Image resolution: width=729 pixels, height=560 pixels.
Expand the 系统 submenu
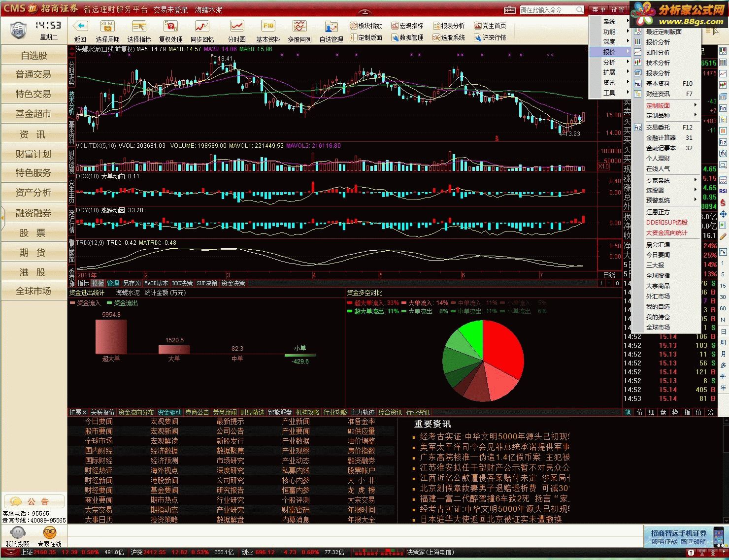(x=610, y=22)
